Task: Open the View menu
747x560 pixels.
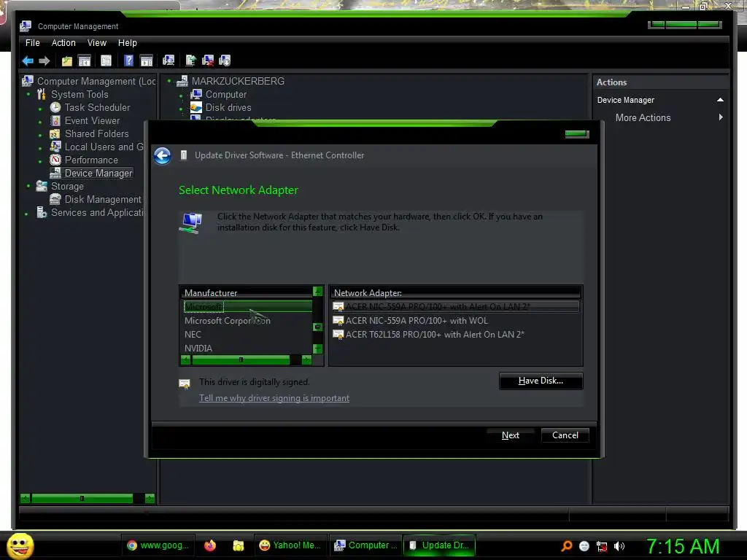Action: (97, 43)
